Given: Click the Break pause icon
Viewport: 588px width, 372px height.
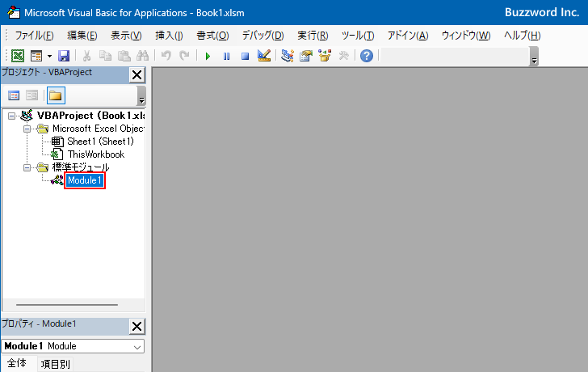Looking at the screenshot, I should pyautogui.click(x=226, y=57).
